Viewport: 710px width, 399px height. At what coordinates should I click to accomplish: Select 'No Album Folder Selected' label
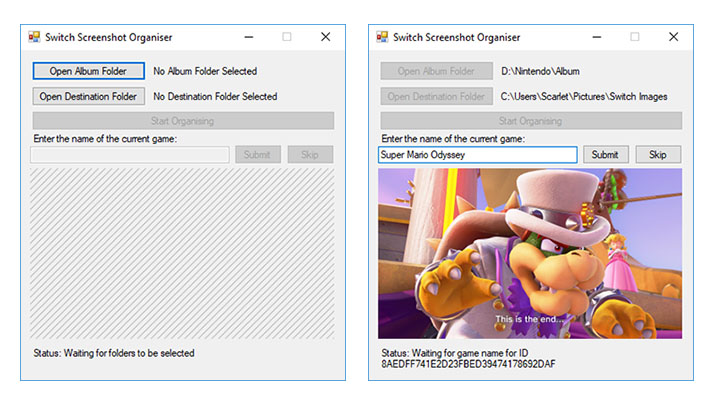tap(205, 71)
